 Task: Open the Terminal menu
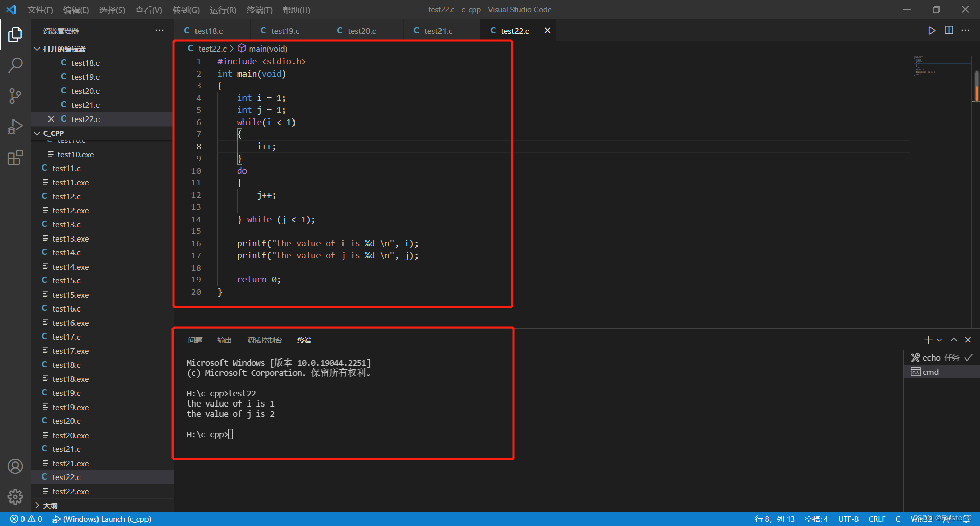tap(259, 10)
